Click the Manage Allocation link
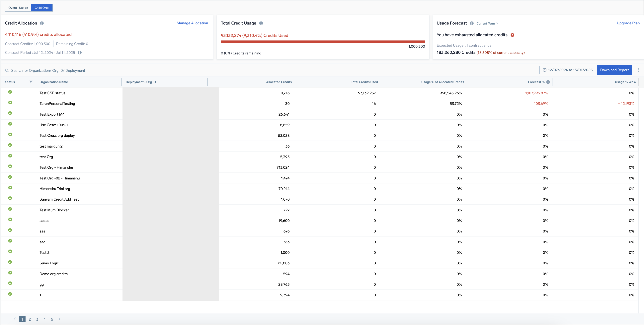The width and height of the screenshot is (644, 325). [192, 23]
